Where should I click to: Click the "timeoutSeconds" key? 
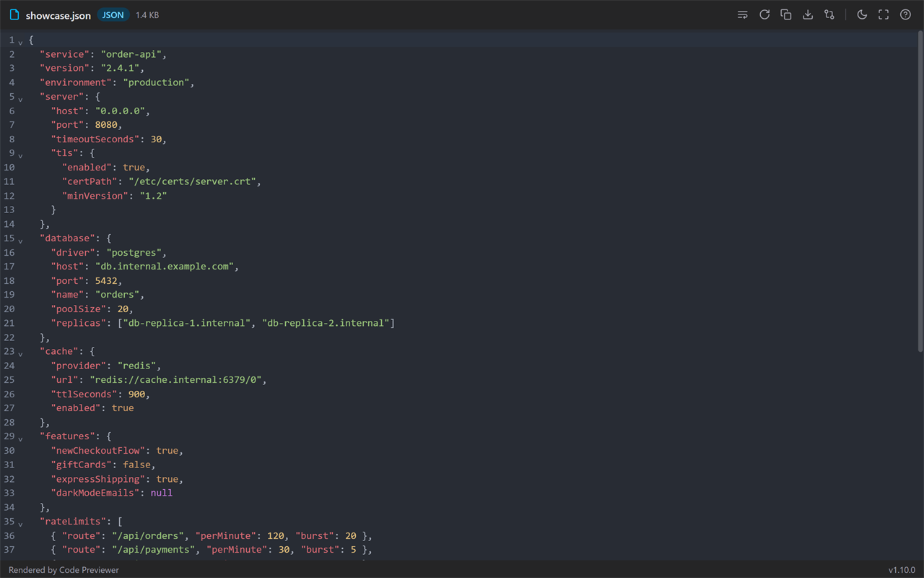point(95,139)
